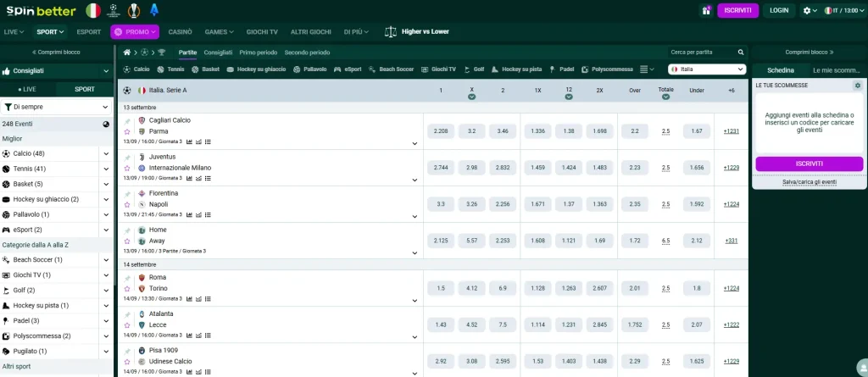Image resolution: width=868 pixels, height=377 pixels.
Task: Click the trophy icon in breadcrumb
Action: click(x=161, y=53)
